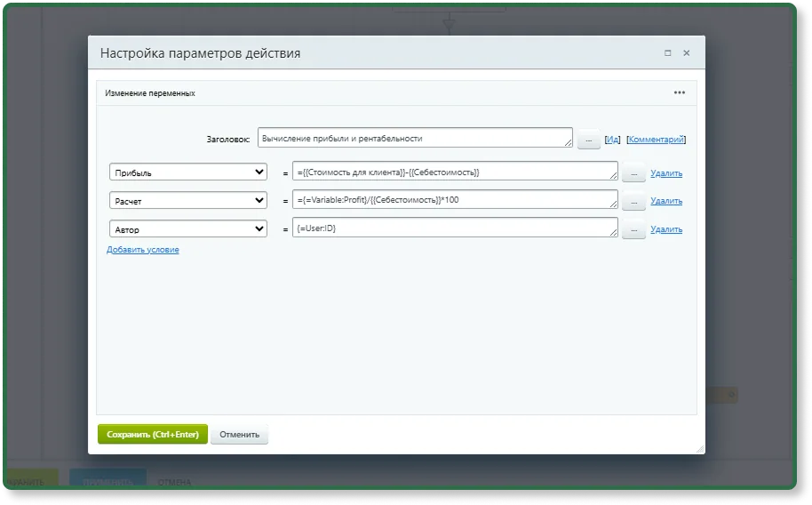Click the dialog's bottom-right resize grip
This screenshot has height=505, width=812.
(x=700, y=449)
